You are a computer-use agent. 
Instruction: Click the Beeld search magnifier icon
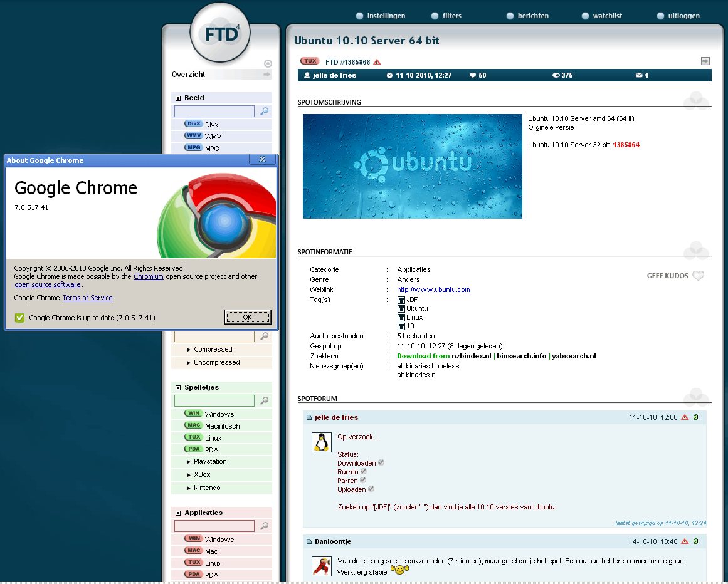264,112
